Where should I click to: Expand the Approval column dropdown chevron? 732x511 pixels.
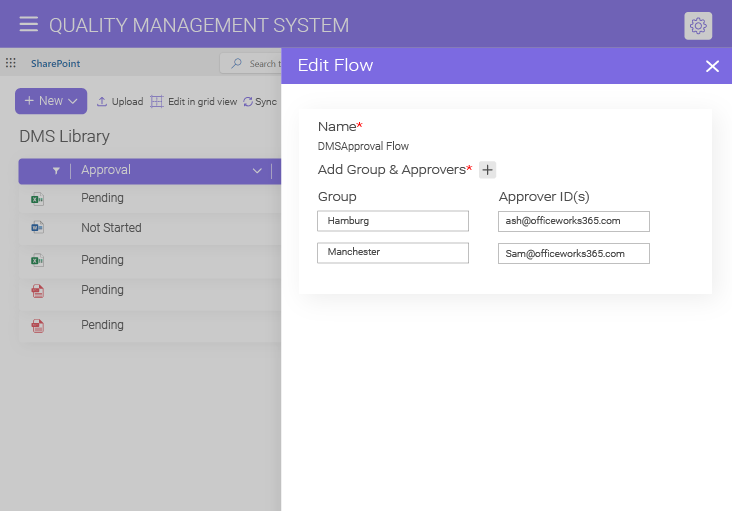pyautogui.click(x=257, y=171)
